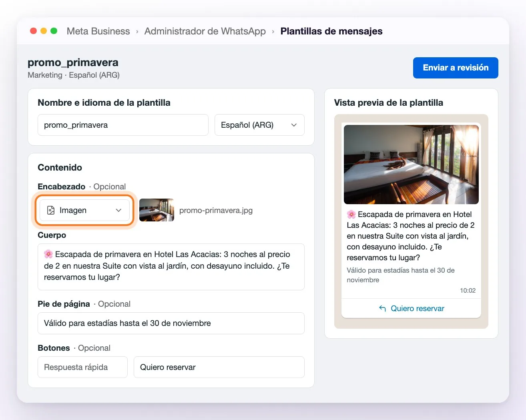Click the yellow macOS window minimize button
This screenshot has width=526, height=420.
pos(44,31)
